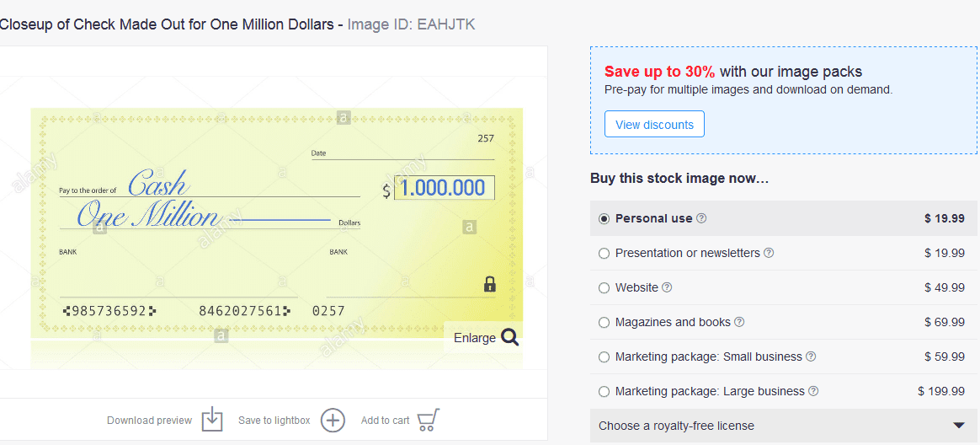The height and width of the screenshot is (445, 980).
Task: Click the Enlarge magnifying glass icon
Action: click(509, 337)
